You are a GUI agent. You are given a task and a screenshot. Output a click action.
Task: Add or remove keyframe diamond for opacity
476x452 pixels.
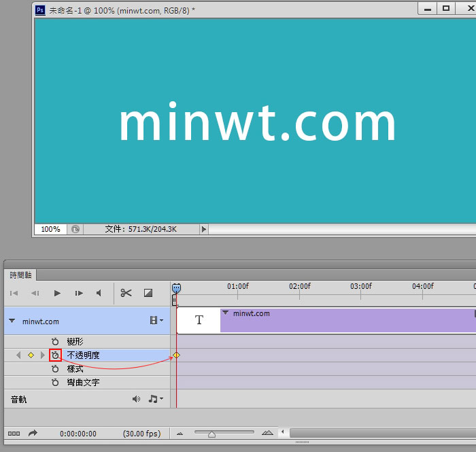click(31, 355)
